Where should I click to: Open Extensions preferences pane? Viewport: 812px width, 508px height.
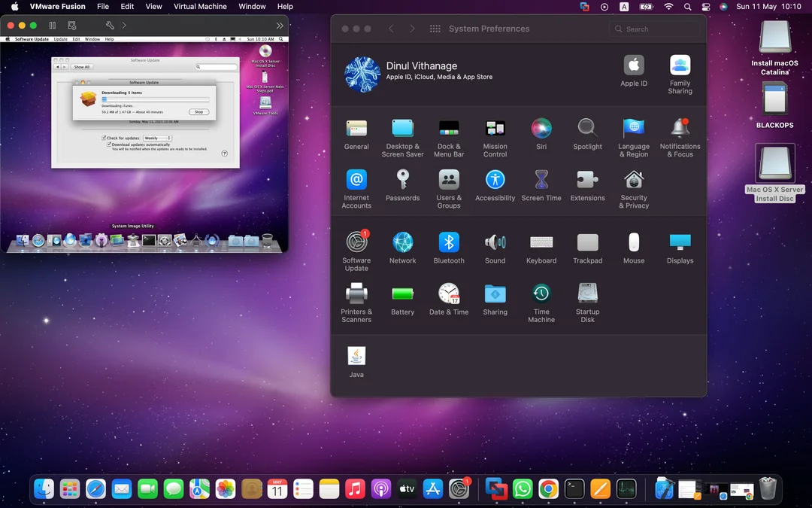click(x=587, y=186)
